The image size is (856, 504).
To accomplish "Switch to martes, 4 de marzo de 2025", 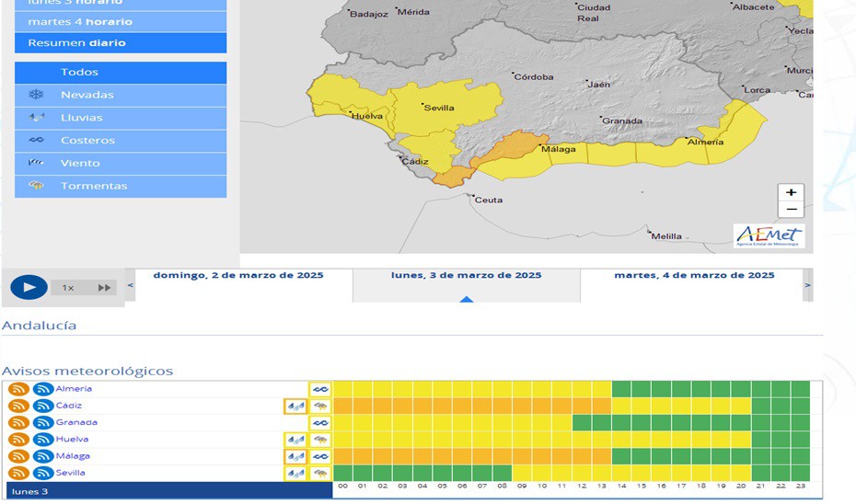I will pyautogui.click(x=694, y=275).
